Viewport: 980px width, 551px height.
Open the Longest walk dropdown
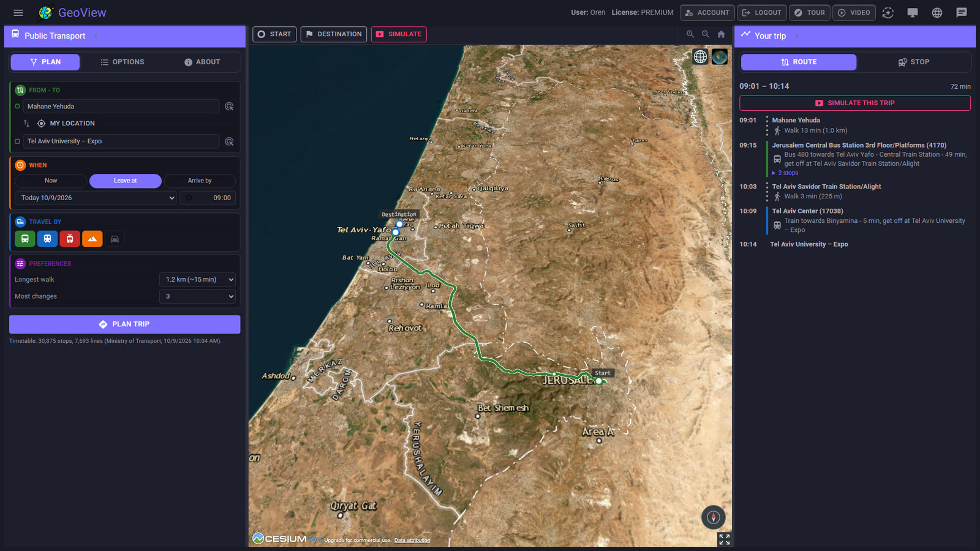197,279
